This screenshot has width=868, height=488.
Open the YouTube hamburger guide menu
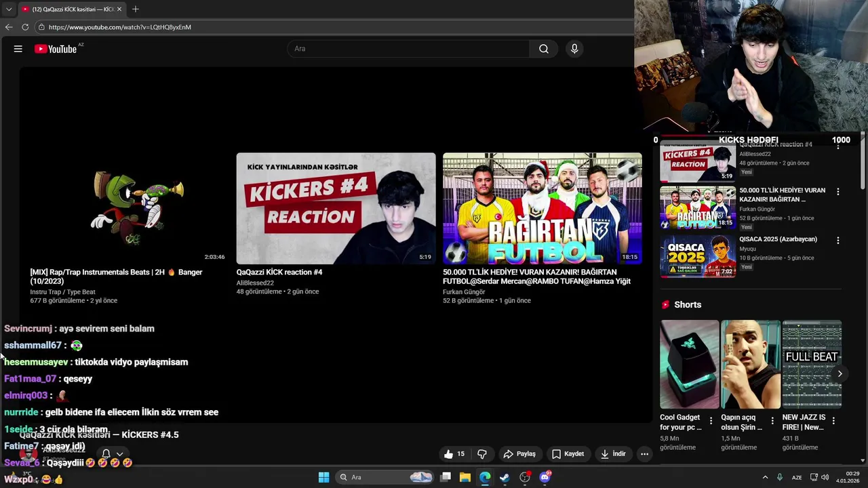(x=18, y=49)
